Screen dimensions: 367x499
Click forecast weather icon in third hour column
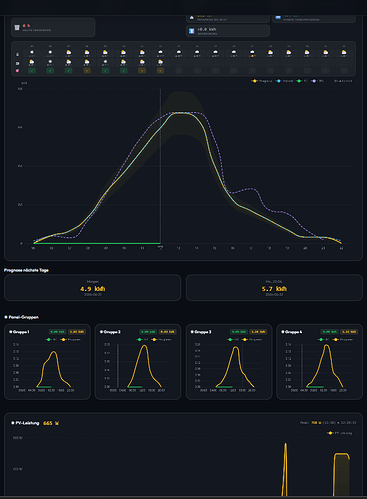[69, 52]
